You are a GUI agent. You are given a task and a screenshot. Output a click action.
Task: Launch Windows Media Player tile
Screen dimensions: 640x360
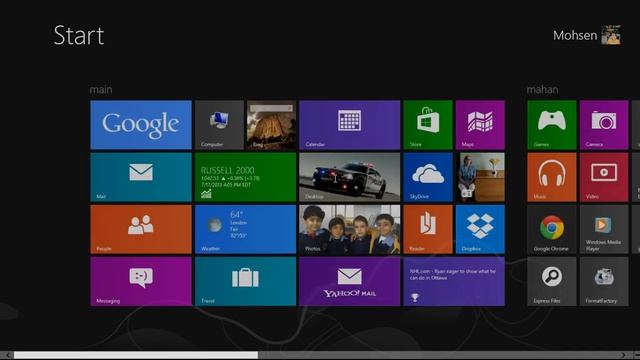click(x=604, y=229)
